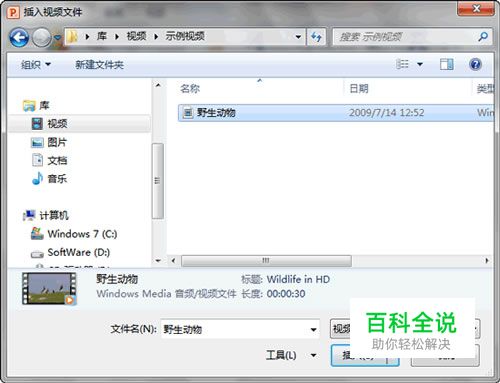This screenshot has height=383, width=500.
Task: Click navigation pane scroll down arrow
Action: tap(158, 261)
